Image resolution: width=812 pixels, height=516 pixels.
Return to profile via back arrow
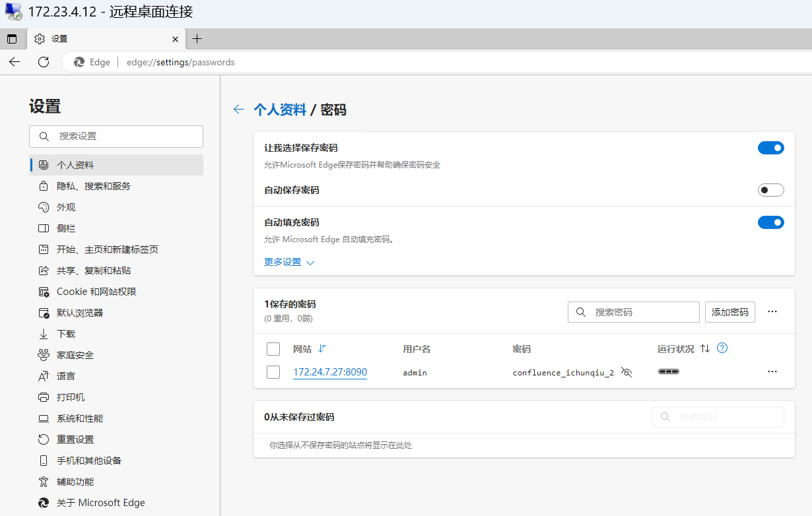click(239, 110)
